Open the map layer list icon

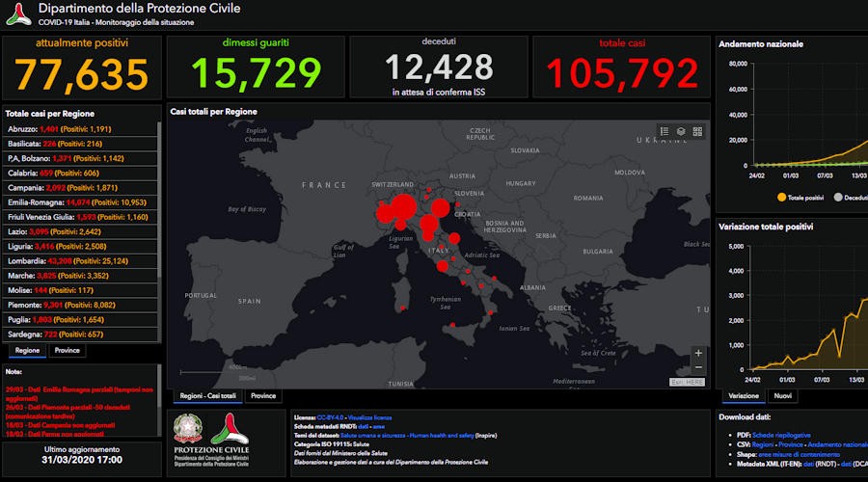pos(681,131)
